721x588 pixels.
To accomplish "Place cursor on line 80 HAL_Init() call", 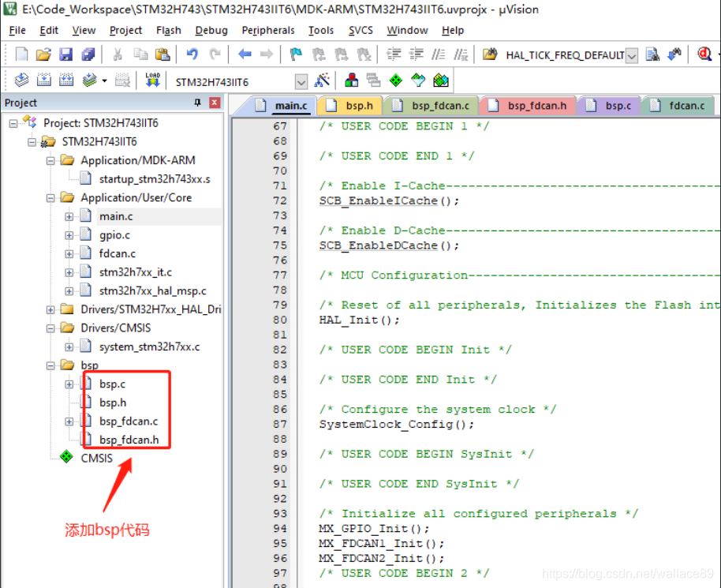I will point(359,320).
